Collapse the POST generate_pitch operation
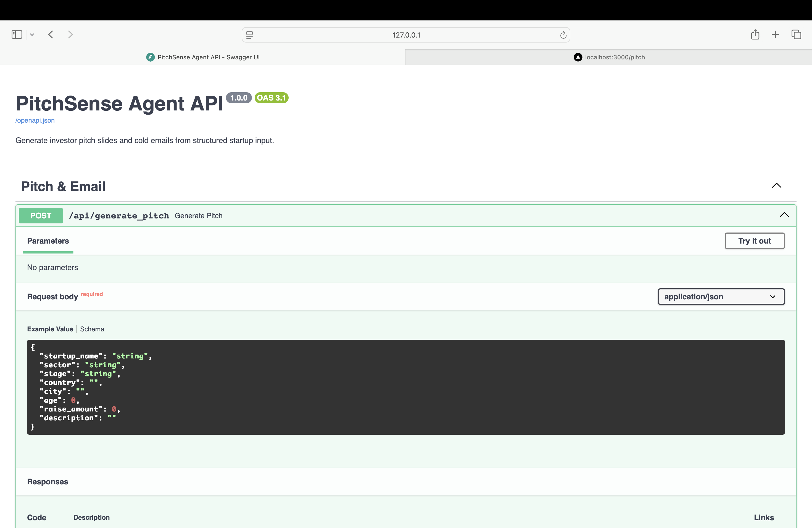 784,215
